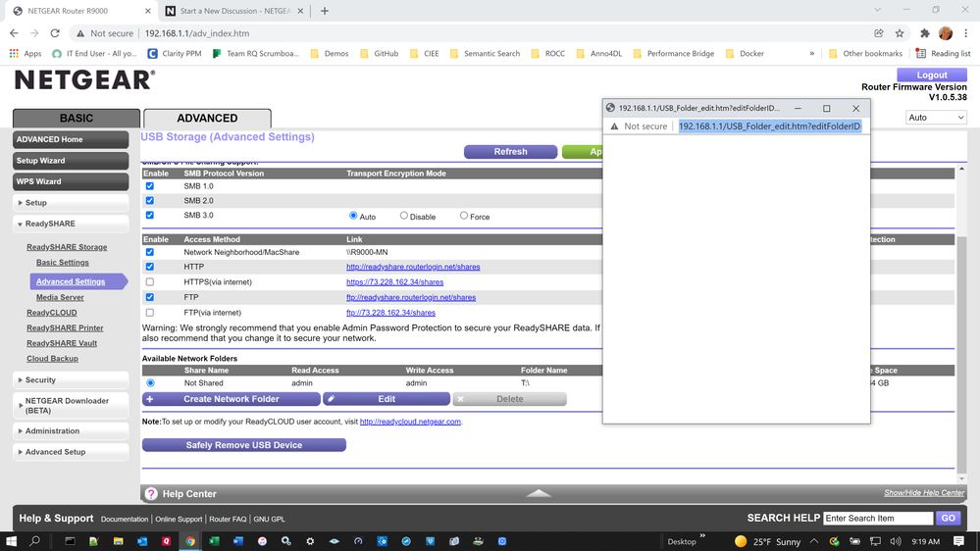The width and height of the screenshot is (980, 551).
Task: Open the readycloud.netgear.com link
Action: click(410, 422)
